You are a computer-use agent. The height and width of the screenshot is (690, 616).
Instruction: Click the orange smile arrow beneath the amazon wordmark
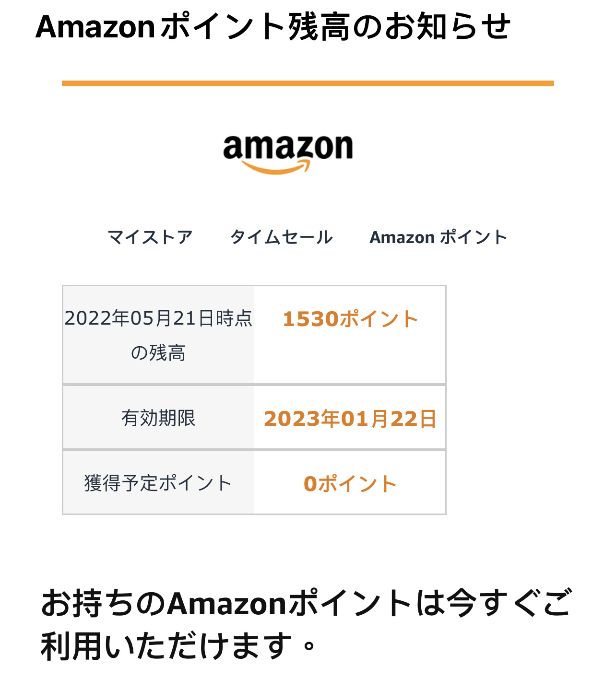(276, 167)
